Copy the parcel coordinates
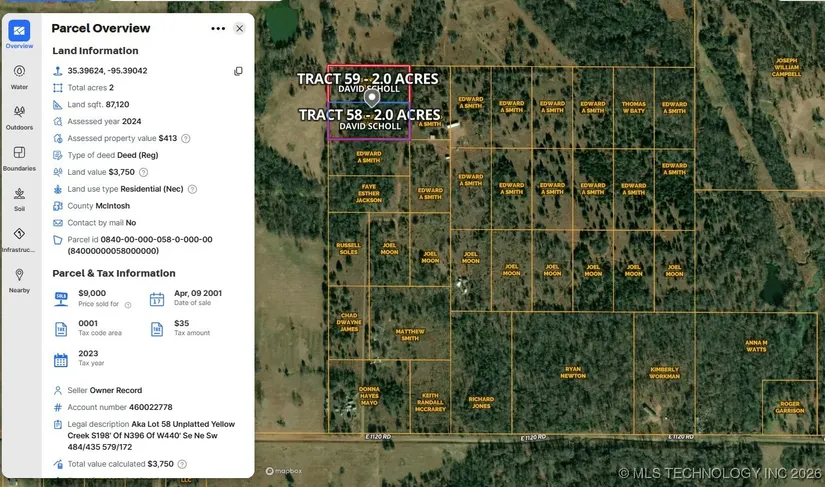The width and height of the screenshot is (825, 487). tap(238, 71)
